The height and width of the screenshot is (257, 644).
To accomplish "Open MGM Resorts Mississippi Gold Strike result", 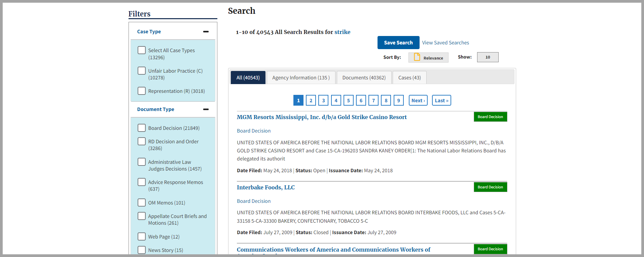I will pos(322,117).
